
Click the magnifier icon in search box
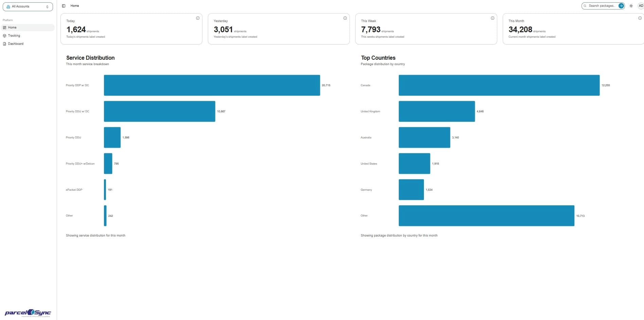(x=585, y=6)
